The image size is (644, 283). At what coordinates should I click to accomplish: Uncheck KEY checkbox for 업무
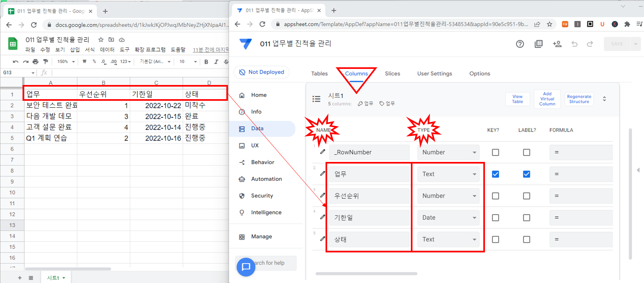496,174
